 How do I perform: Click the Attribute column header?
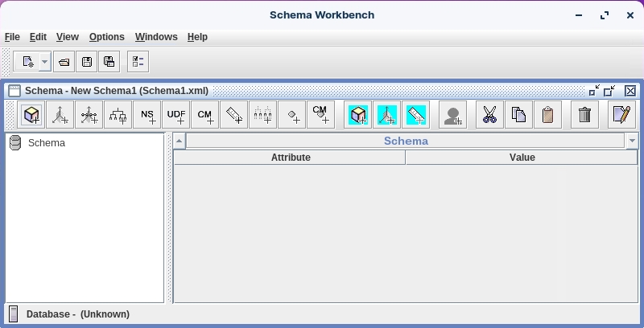coord(290,158)
